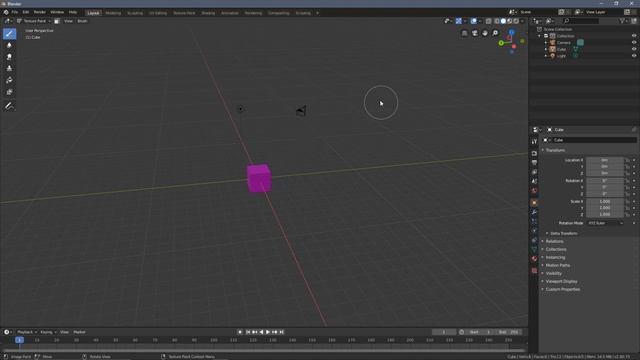Image resolution: width=640 pixels, height=360 pixels.
Task: Click the perspective/orthographic grid icon
Action: tap(464, 33)
